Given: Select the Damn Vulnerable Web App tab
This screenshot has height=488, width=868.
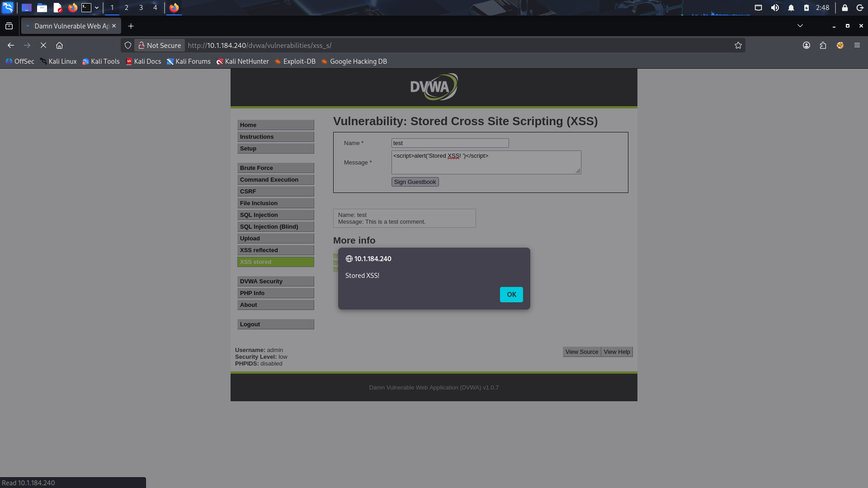Looking at the screenshot, I should [71, 26].
